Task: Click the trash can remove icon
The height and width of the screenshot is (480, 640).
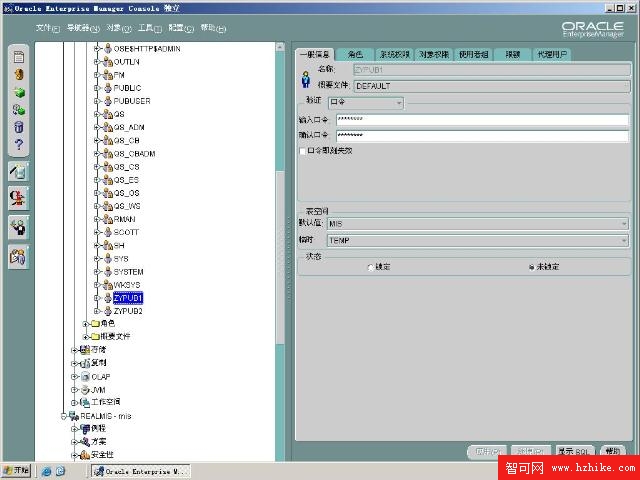Action: coord(19,127)
